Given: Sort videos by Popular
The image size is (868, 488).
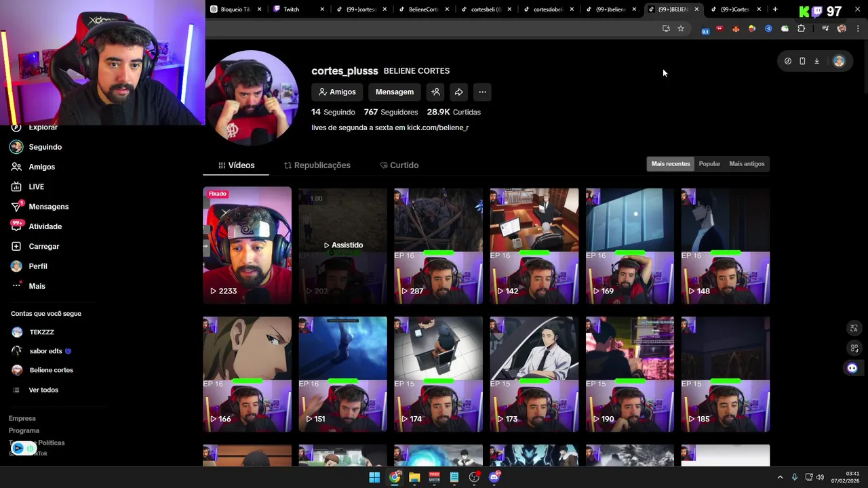Looking at the screenshot, I should (x=709, y=164).
